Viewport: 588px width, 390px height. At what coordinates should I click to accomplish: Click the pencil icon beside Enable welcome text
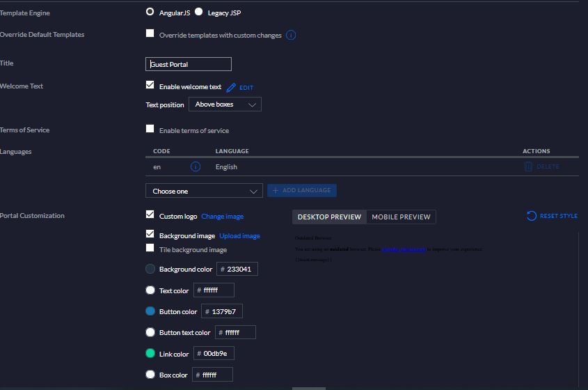231,88
